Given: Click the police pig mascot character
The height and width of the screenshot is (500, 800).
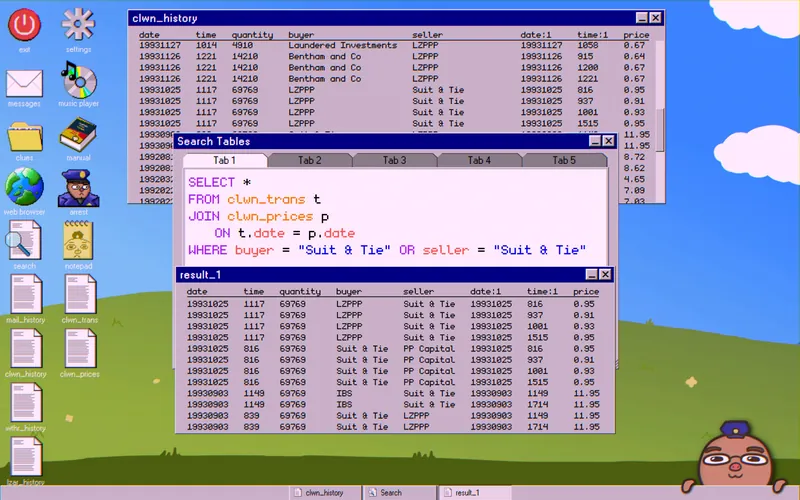Looking at the screenshot, I should (735, 454).
